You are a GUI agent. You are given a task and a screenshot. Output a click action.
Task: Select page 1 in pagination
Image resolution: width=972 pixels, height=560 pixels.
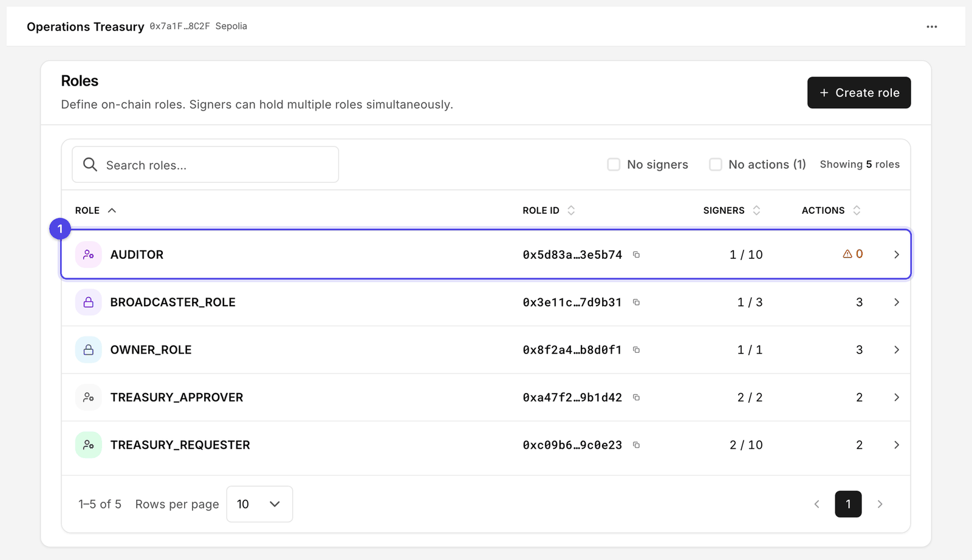848,504
